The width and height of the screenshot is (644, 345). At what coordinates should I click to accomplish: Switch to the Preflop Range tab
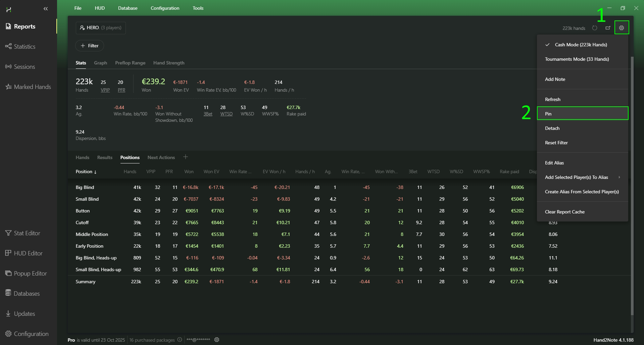130,63
